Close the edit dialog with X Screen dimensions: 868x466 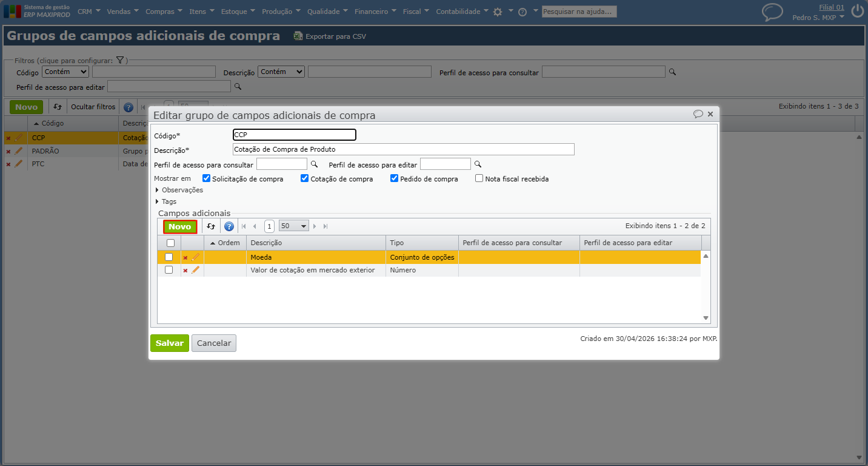click(710, 114)
